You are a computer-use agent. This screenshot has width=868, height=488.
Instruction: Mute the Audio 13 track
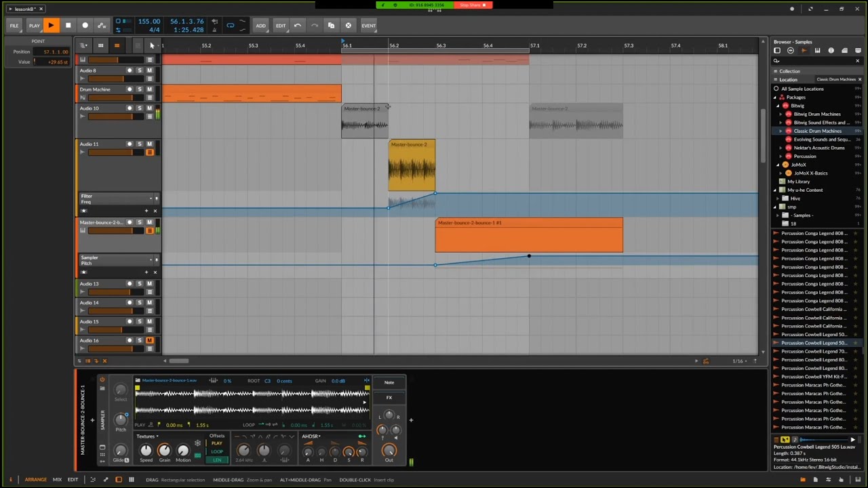[149, 283]
